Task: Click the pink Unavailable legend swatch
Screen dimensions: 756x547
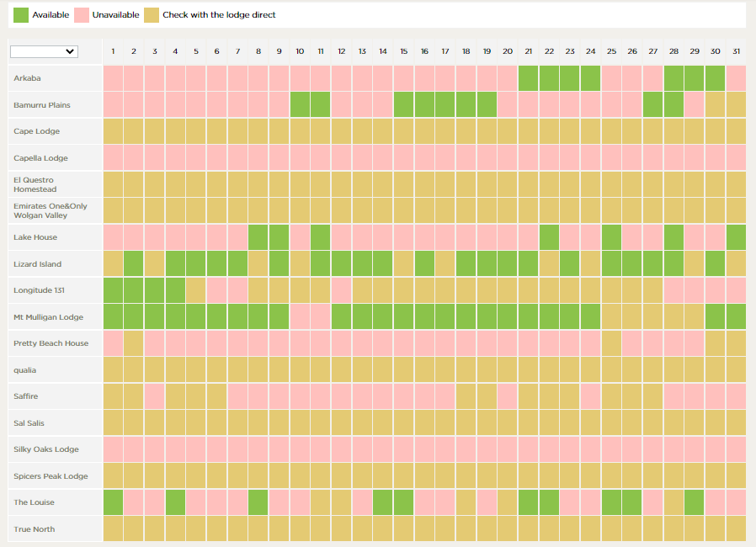Action: [82, 15]
